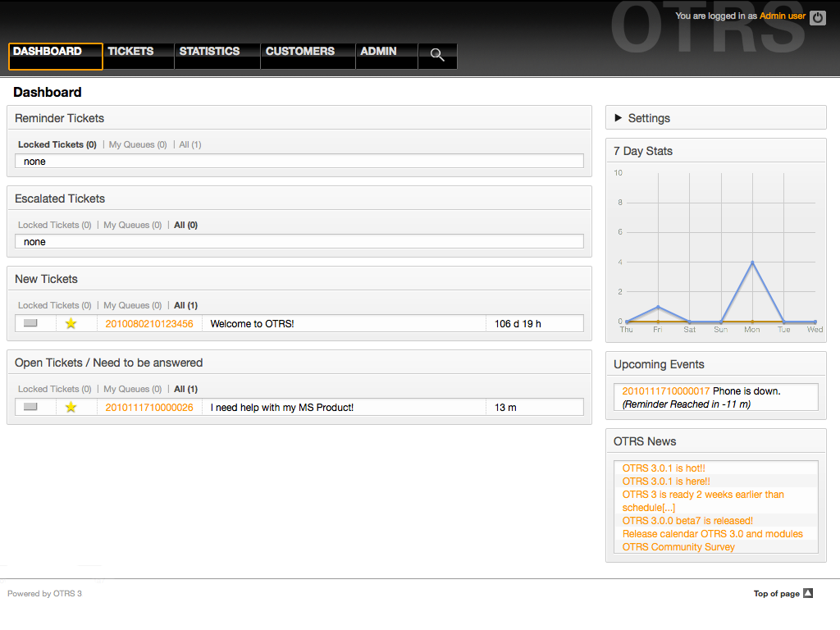Viewport: 840px width, 630px height.
Task: Read the 'OTRS 3.0.1 is here!!' news item
Action: pos(666,481)
